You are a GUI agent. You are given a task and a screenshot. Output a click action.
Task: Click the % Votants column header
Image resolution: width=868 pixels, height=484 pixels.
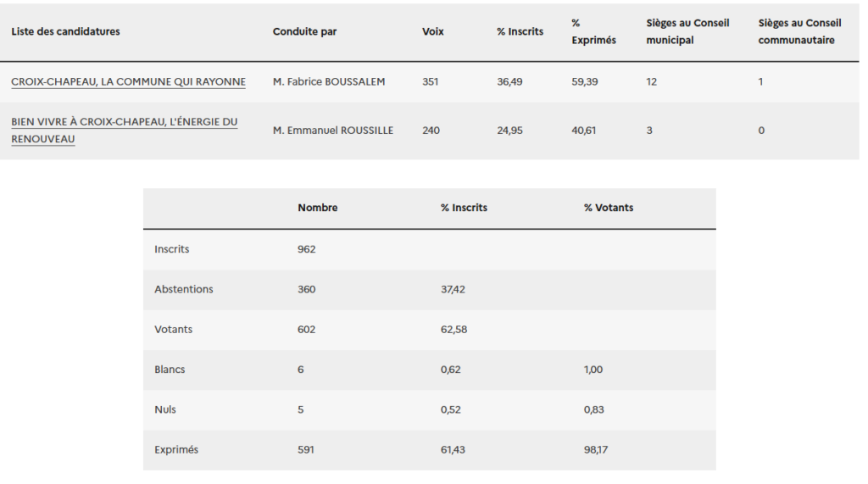tap(609, 208)
